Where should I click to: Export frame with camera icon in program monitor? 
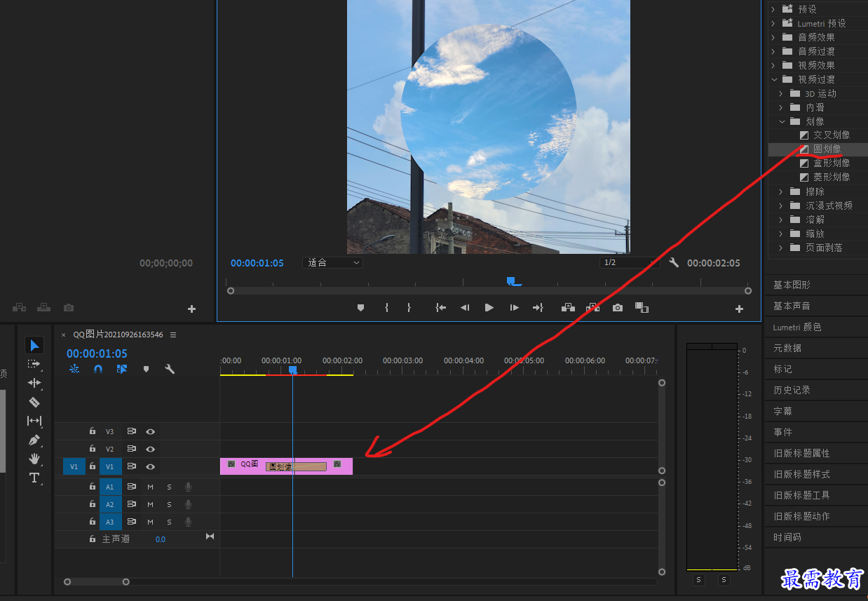[x=617, y=308]
